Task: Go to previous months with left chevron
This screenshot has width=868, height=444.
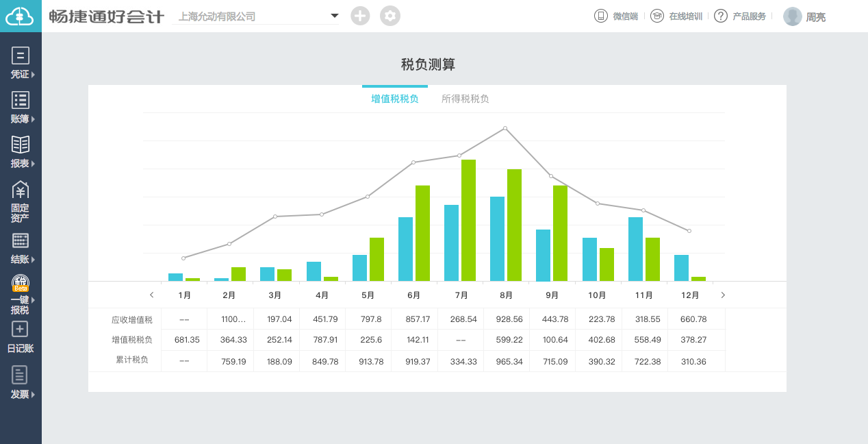Action: point(152,295)
